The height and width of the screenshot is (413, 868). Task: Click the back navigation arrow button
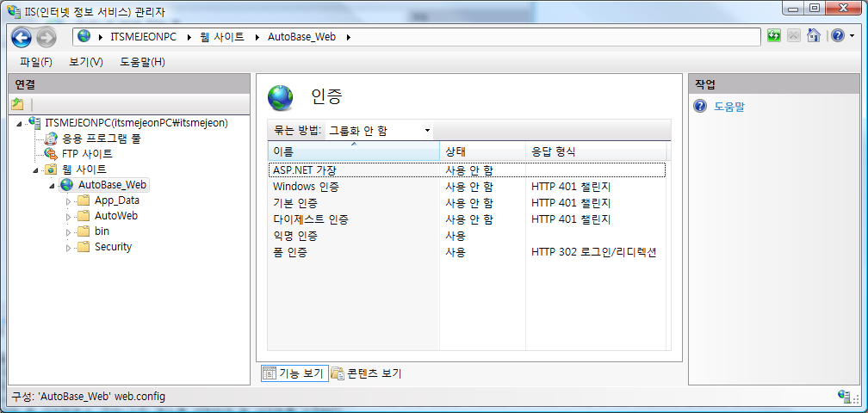[22, 37]
